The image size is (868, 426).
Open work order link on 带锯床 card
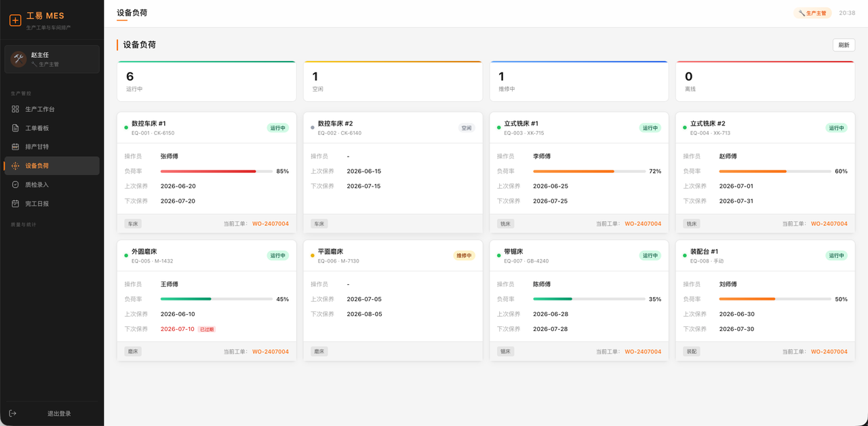tap(643, 351)
